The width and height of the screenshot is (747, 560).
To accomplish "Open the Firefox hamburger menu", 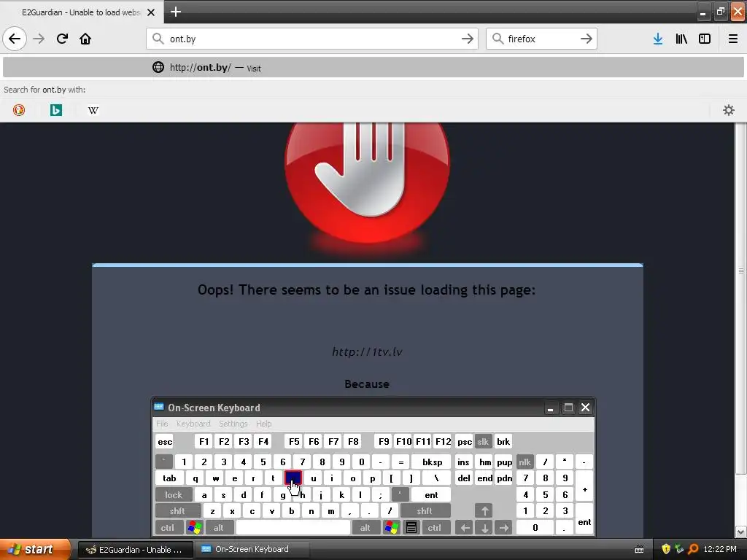I will click(733, 39).
